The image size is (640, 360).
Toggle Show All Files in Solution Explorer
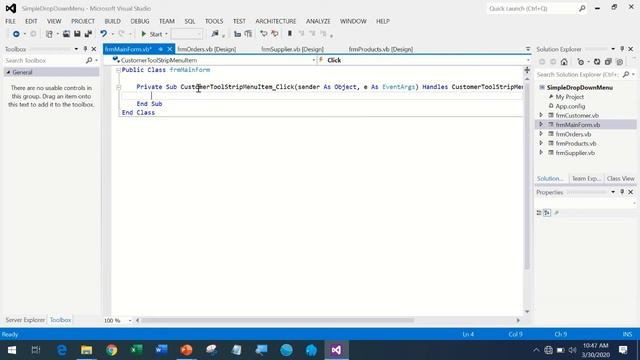pyautogui.click(x=620, y=62)
